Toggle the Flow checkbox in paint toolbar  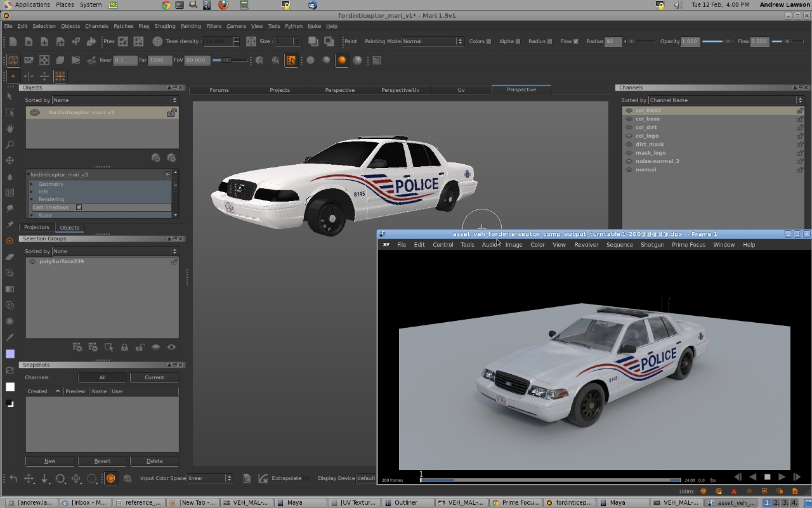[x=575, y=41]
